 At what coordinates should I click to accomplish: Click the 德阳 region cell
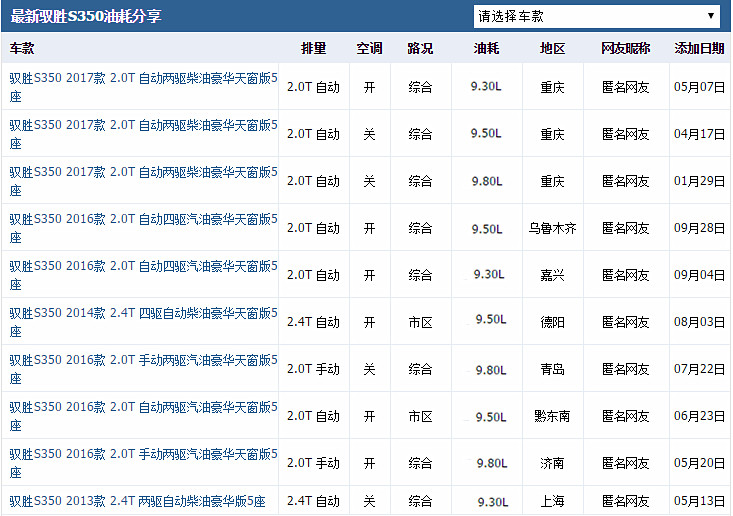pyautogui.click(x=552, y=322)
